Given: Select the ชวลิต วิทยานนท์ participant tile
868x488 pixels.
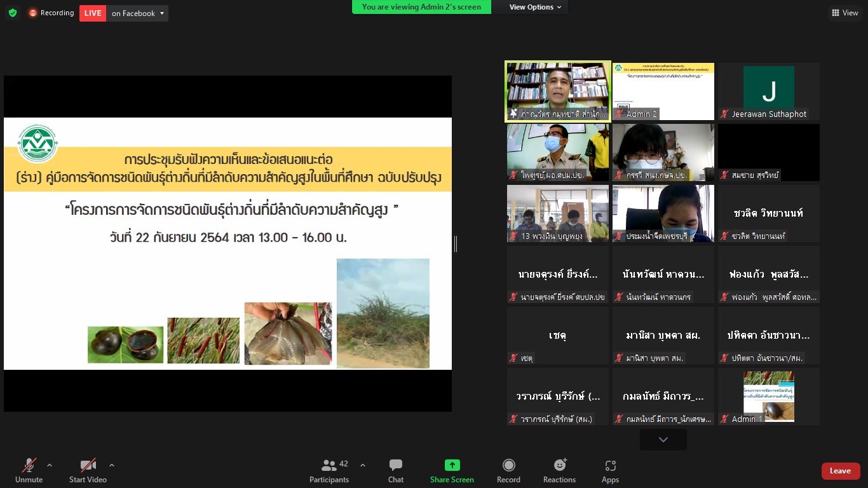Looking at the screenshot, I should pos(769,213).
